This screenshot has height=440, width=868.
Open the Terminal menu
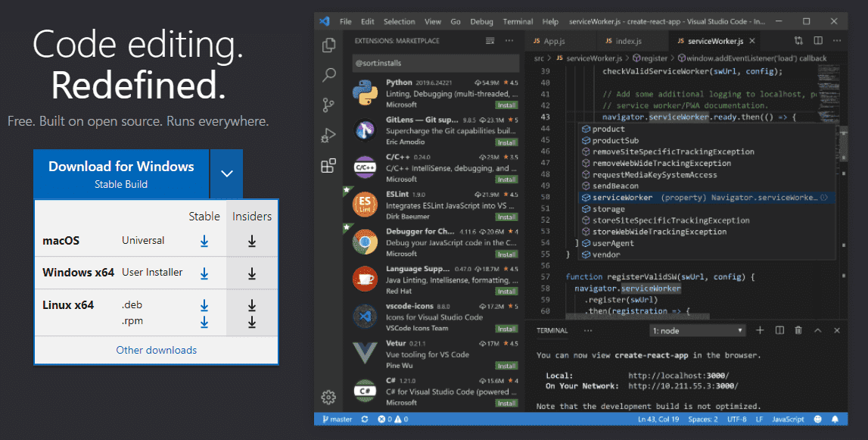[x=518, y=21]
